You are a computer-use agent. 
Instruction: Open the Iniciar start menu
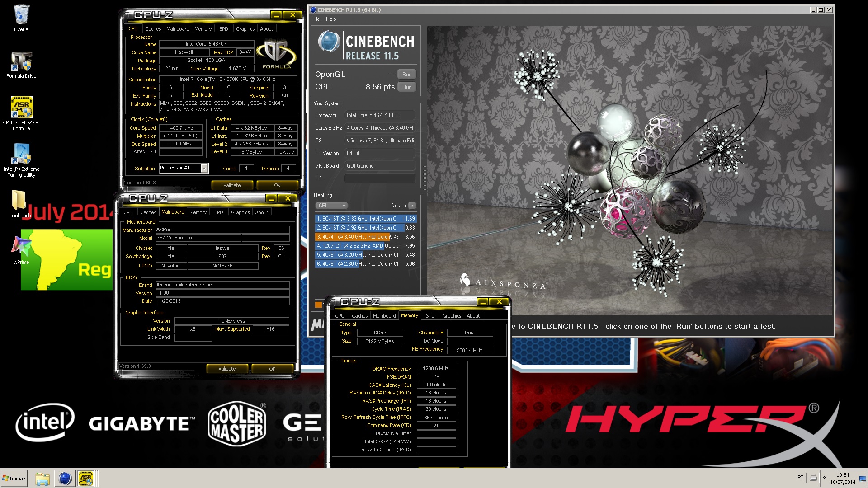[14, 479]
